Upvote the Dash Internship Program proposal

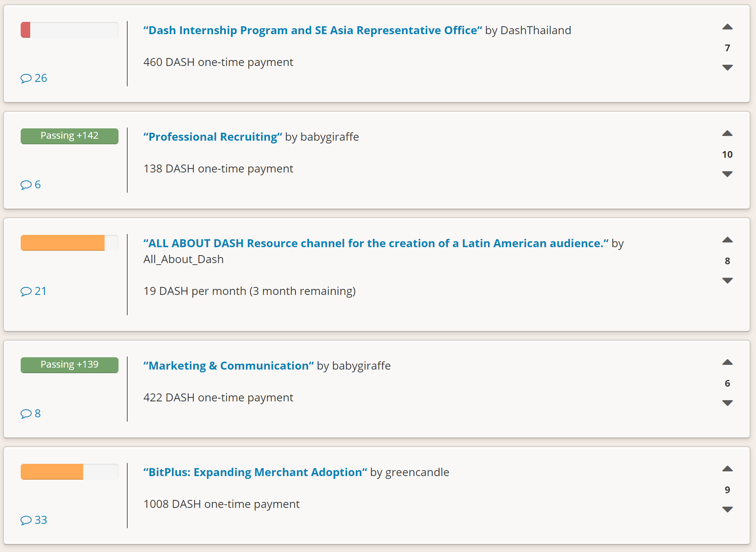point(727,27)
